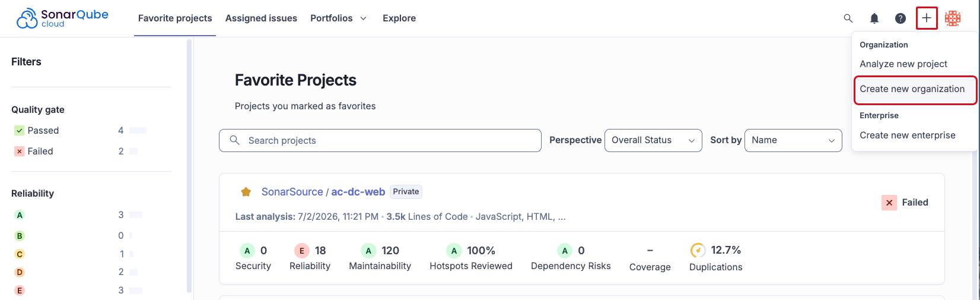This screenshot has width=980, height=300.
Task: Filter Reliability rating D
Action: tap(20, 272)
